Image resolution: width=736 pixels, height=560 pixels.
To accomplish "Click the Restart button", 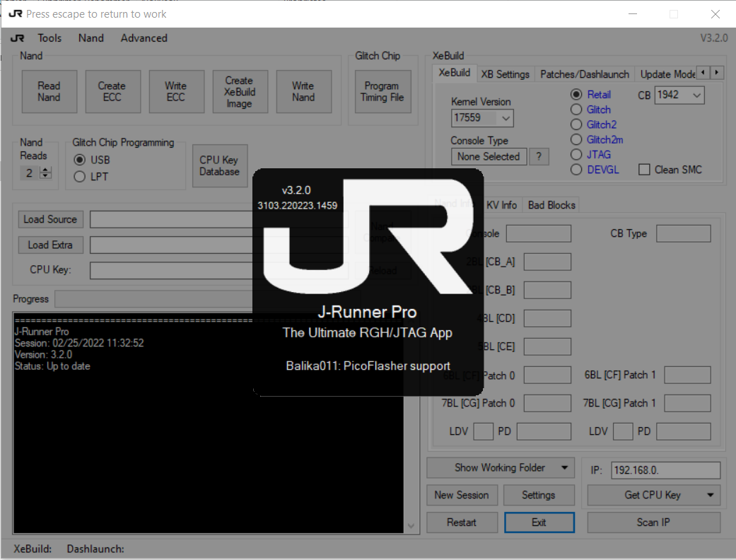I will coord(462,523).
